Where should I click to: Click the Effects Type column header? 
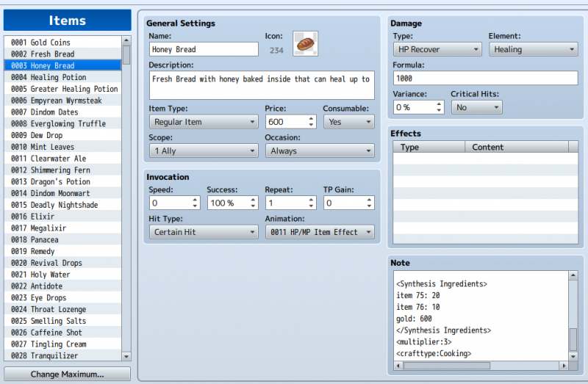[x=429, y=147]
